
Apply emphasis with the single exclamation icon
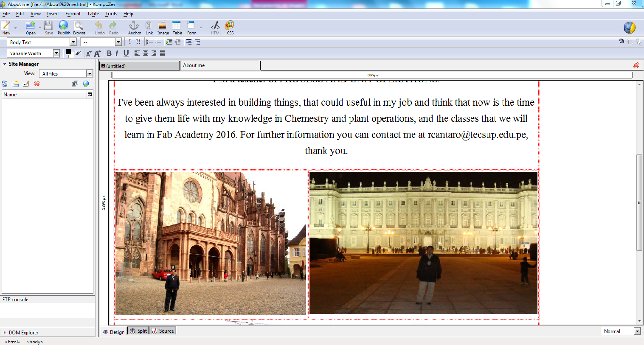coord(130,42)
